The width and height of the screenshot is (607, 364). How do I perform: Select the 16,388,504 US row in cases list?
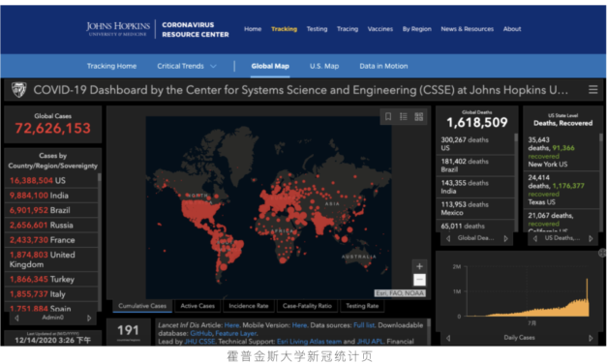(51, 180)
